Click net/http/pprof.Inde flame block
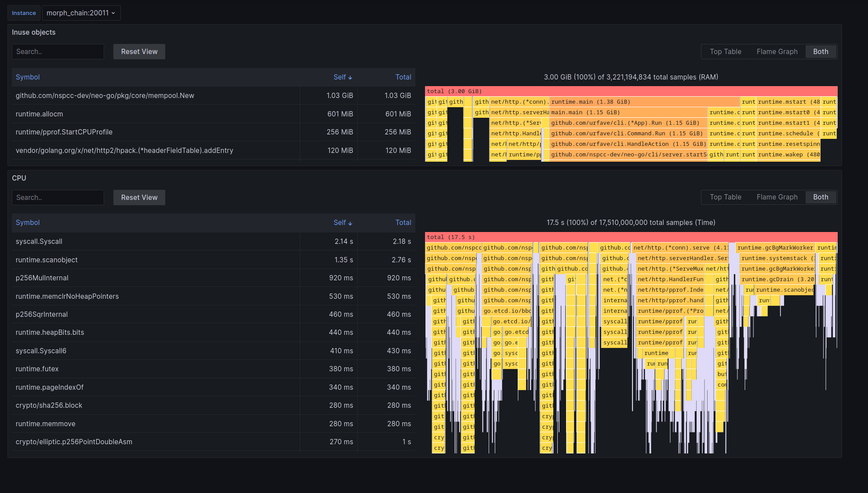The image size is (868, 493). point(671,290)
